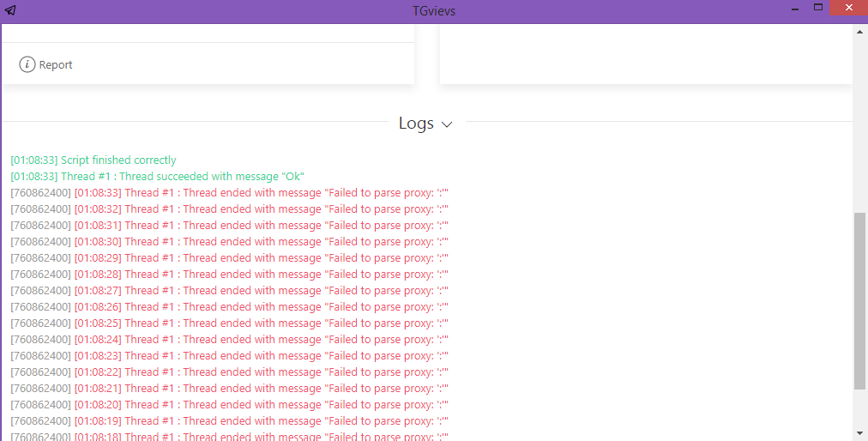Click the log line stamped 01:08:20
Image resolution: width=868 pixels, height=441 pixels.
coord(230,405)
